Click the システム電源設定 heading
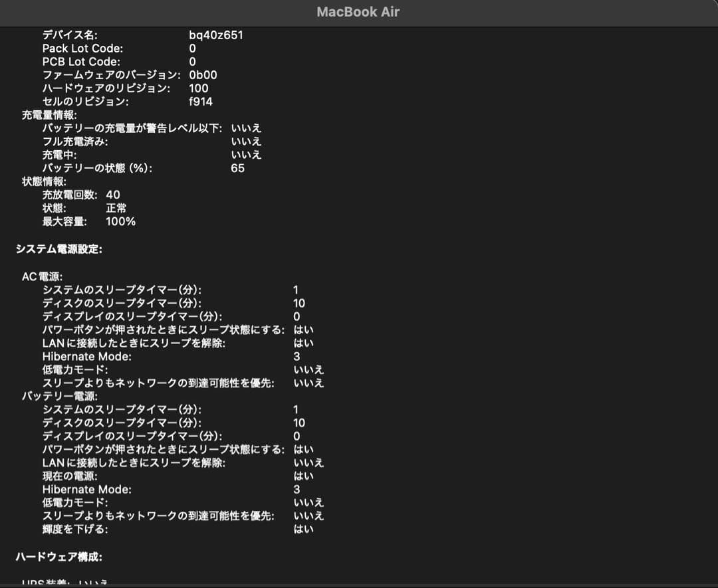Image resolution: width=718 pixels, height=588 pixels. (x=59, y=249)
